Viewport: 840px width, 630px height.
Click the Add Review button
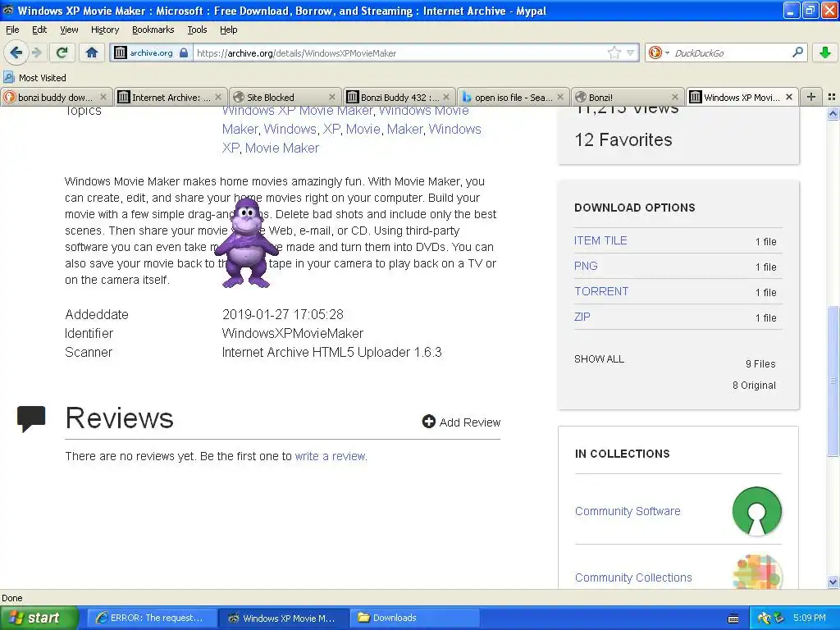point(461,422)
